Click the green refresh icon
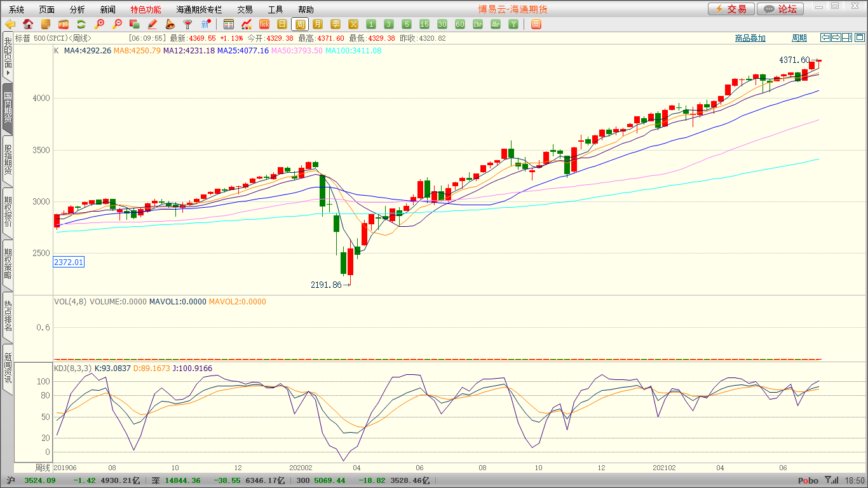The width and height of the screenshot is (868, 488). pos(81,24)
